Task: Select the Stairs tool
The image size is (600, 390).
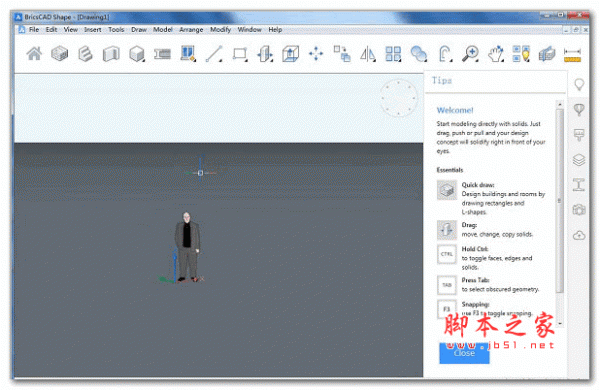Action: click(x=85, y=54)
